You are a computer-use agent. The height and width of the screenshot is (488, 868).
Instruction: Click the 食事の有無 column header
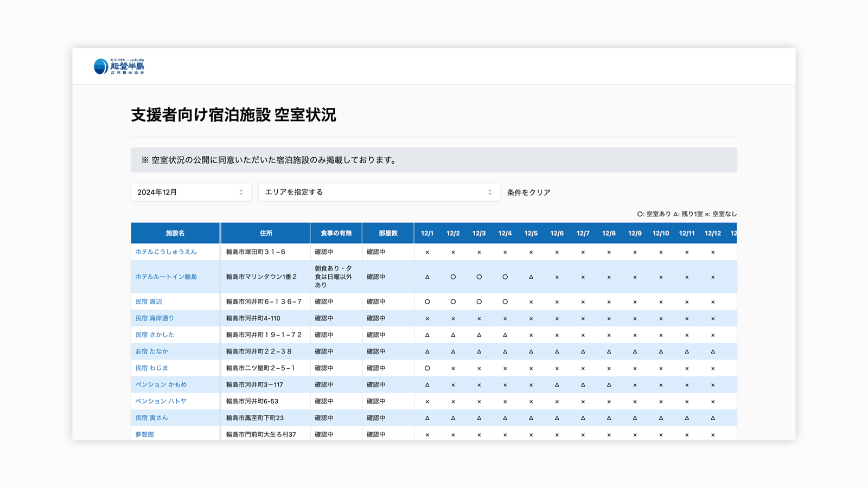coord(336,233)
